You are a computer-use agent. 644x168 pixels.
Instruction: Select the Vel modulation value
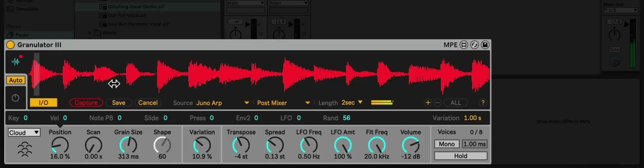click(x=65, y=118)
